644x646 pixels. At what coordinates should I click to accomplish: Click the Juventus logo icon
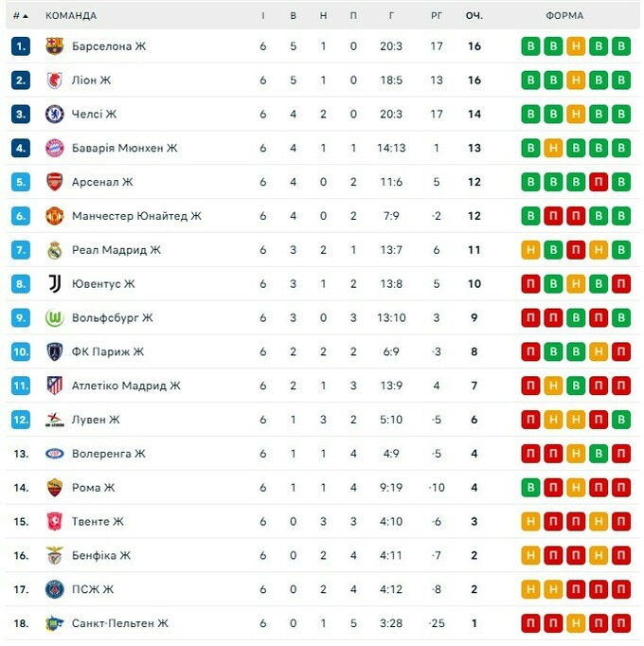(54, 284)
